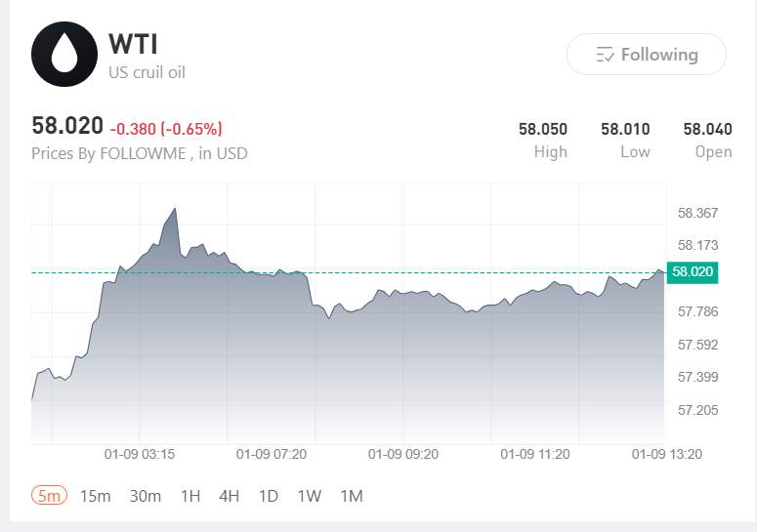Screen dimensions: 757x532
Task: Switch to the 30m timeframe
Action: 146,496
